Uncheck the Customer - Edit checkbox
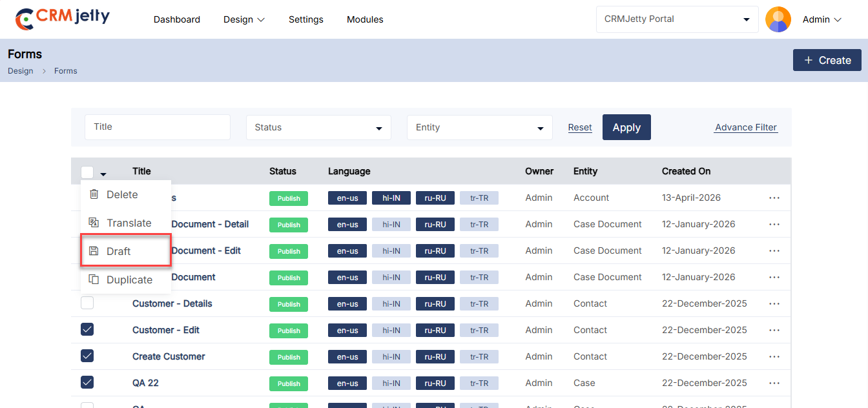 point(87,330)
